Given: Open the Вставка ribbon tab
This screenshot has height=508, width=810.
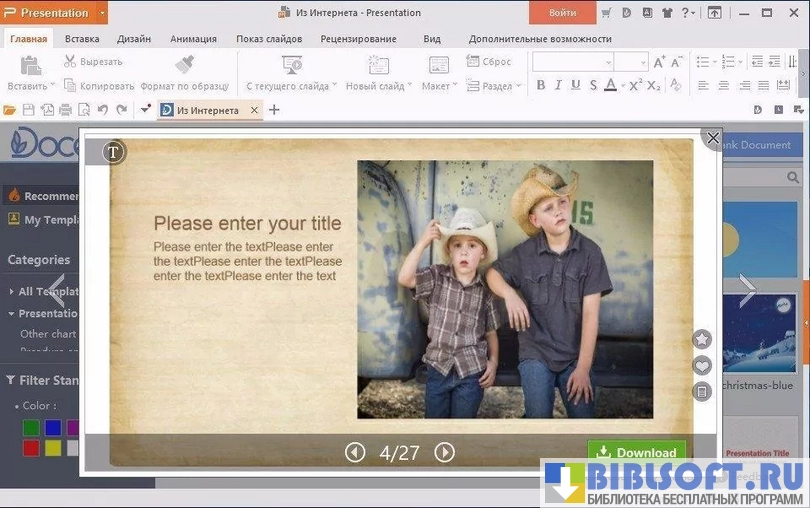Looking at the screenshot, I should tap(82, 39).
